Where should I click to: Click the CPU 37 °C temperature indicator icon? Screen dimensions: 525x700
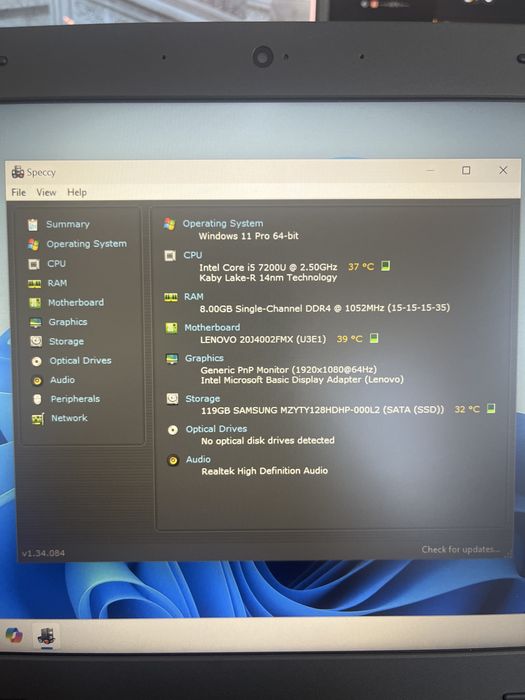386,266
